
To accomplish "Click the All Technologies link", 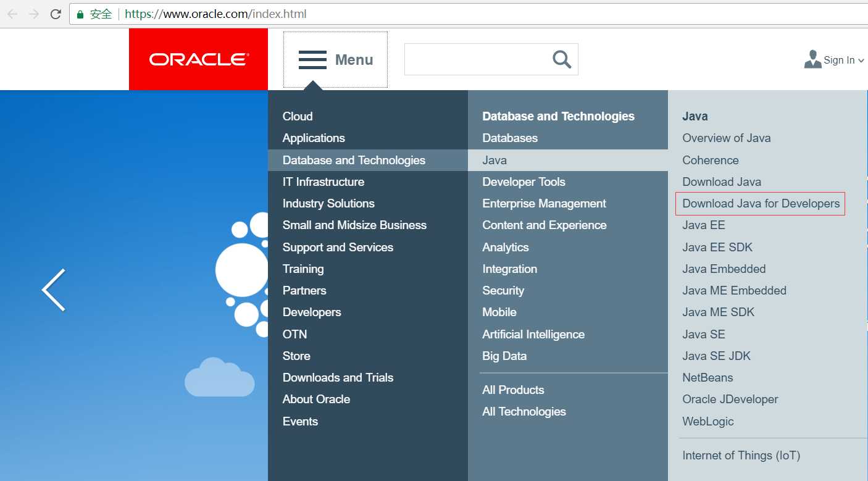I will point(524,411).
